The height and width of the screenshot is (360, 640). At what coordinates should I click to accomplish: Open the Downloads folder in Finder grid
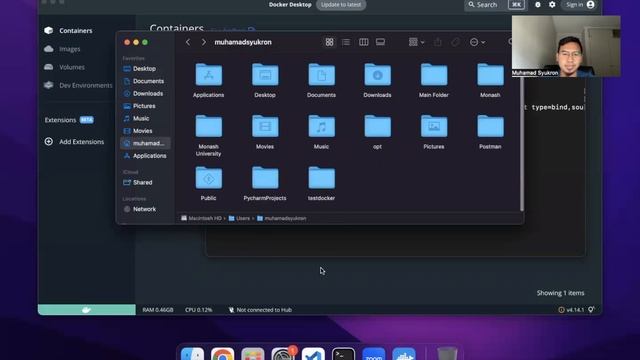click(x=378, y=75)
